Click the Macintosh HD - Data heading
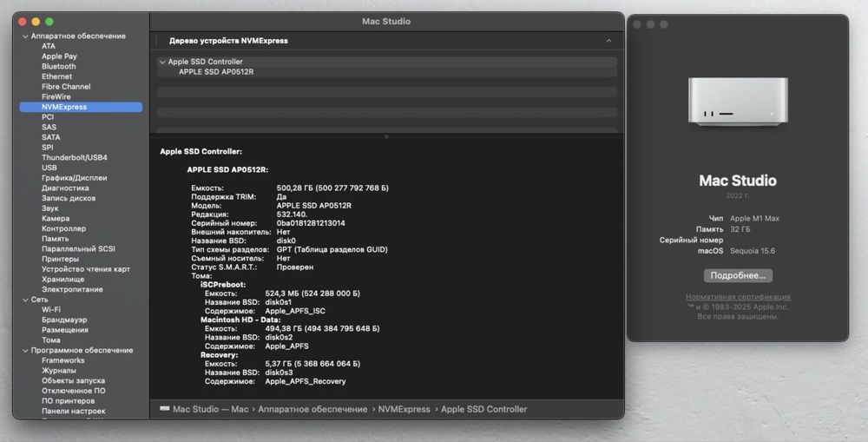The image size is (868, 442). 240,320
